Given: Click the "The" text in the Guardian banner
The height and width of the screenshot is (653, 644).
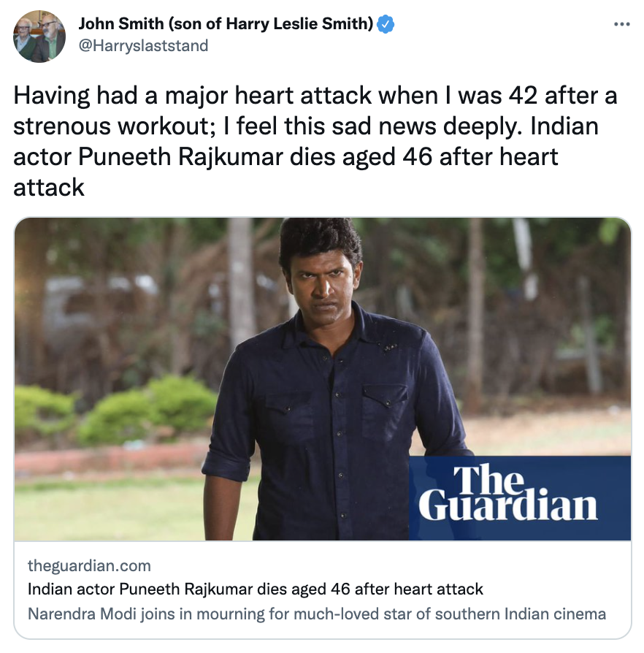Looking at the screenshot, I should (x=488, y=480).
